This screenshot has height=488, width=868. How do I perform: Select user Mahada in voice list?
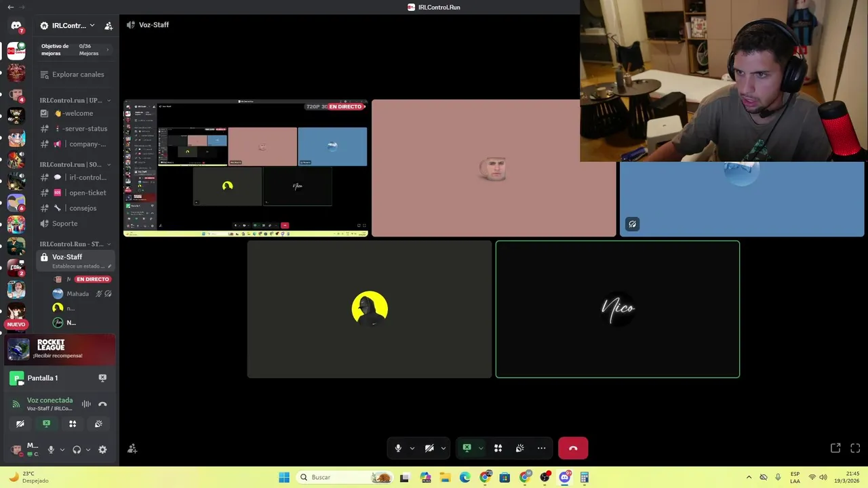click(x=77, y=294)
